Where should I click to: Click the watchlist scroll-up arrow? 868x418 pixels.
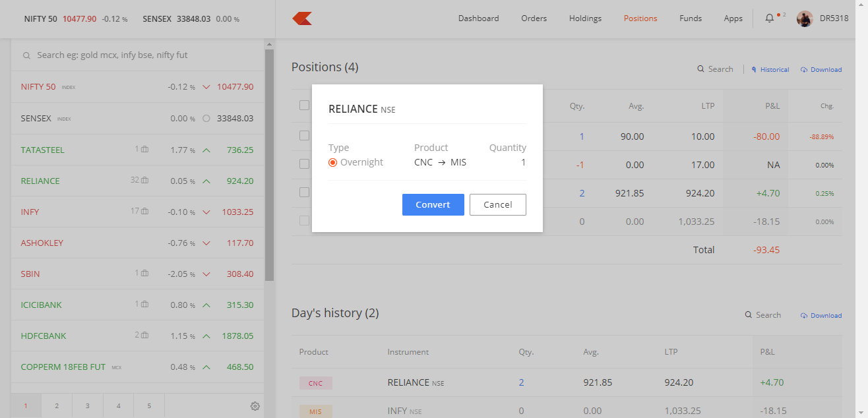269,44
